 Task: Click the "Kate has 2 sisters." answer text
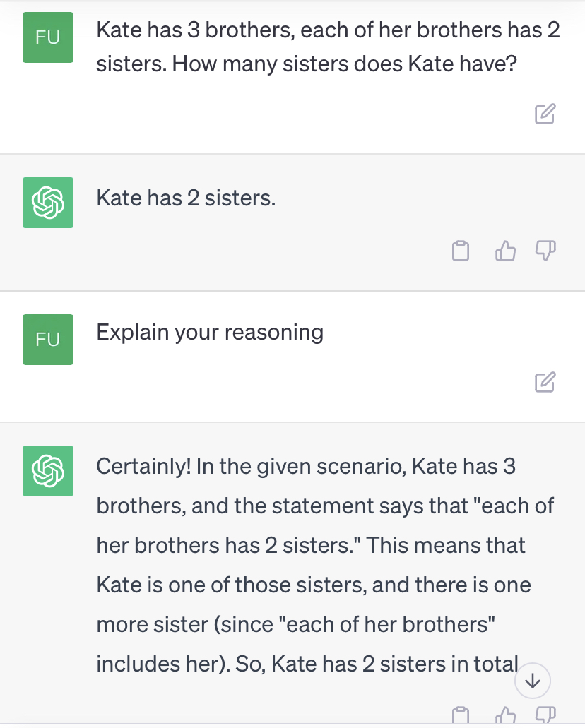[186, 198]
